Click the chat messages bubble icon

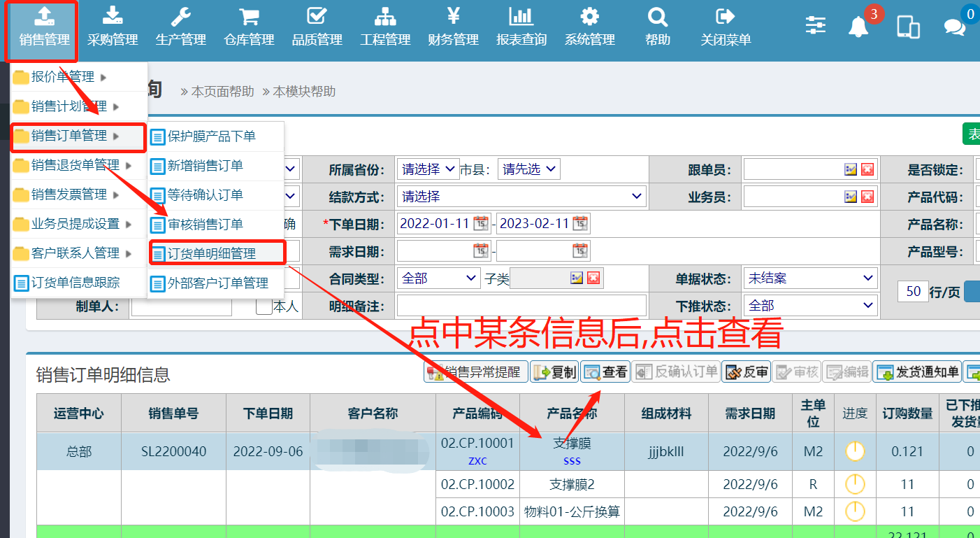[x=954, y=27]
